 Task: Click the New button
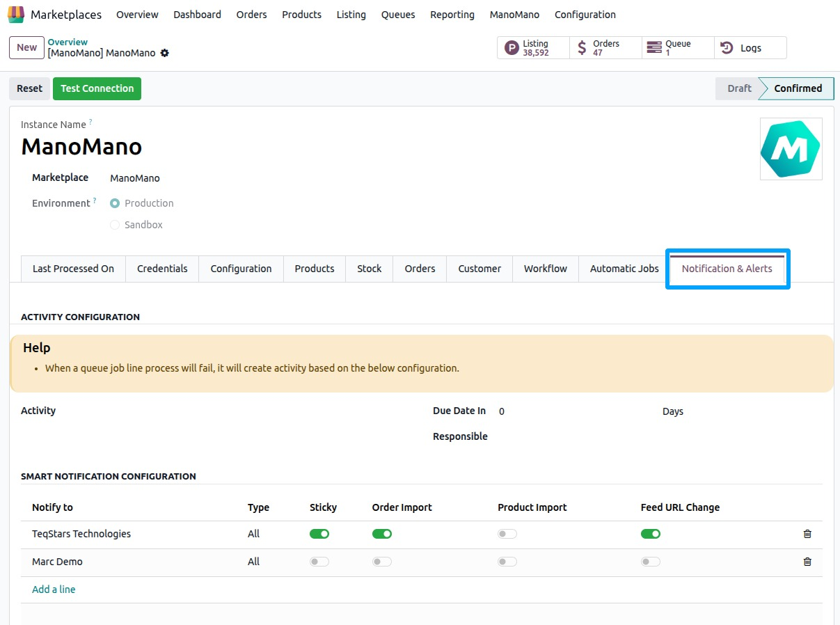(26, 47)
